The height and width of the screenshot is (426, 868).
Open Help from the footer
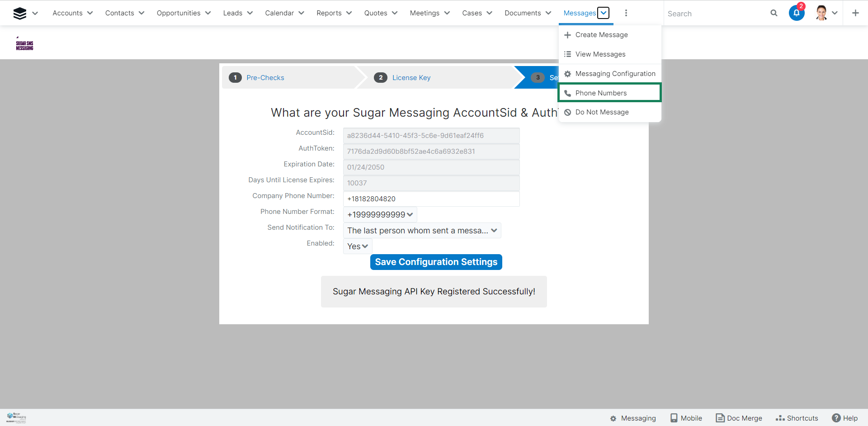844,418
